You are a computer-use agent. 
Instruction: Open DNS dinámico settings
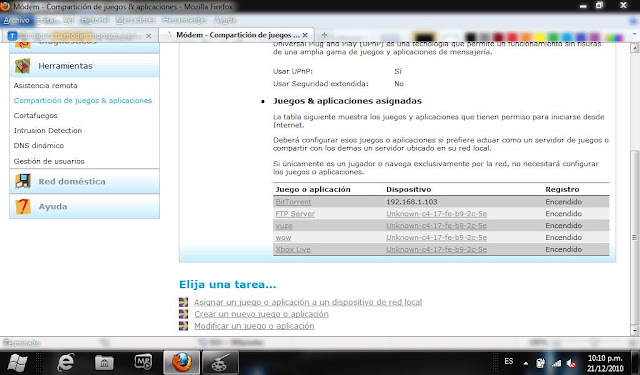point(39,145)
